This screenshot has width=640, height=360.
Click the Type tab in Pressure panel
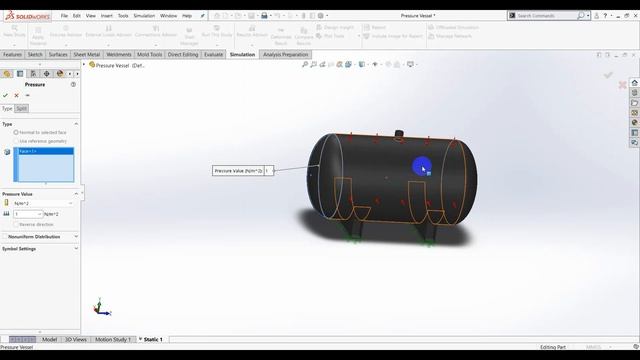pos(7,109)
